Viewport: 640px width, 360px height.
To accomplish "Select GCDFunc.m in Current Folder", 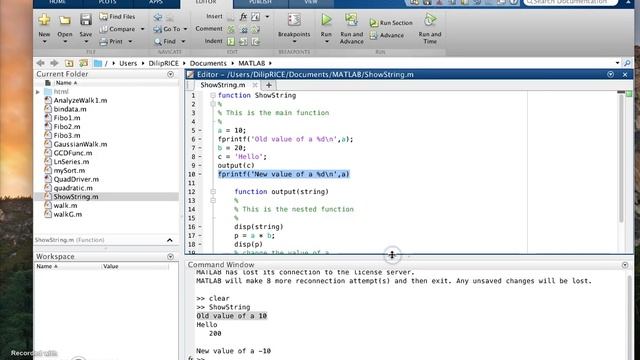I will [73, 153].
